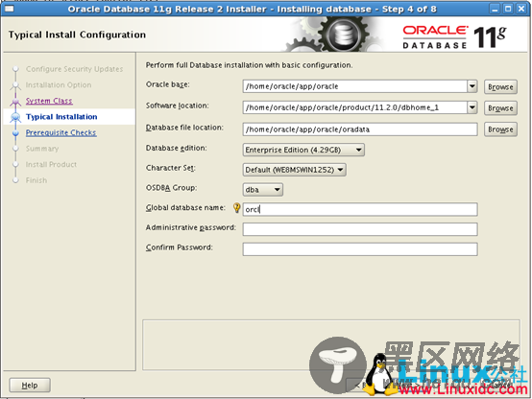Click the lightbulb hint icon beside Global database name
Screen dimensions: 532x399
(x=237, y=208)
